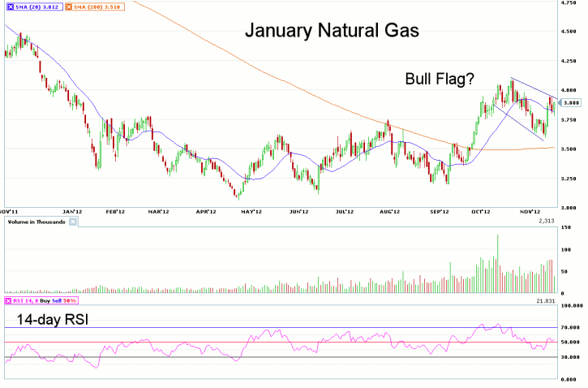The image size is (588, 388).
Task: Click the upper bull flag trendline
Action: [535, 88]
